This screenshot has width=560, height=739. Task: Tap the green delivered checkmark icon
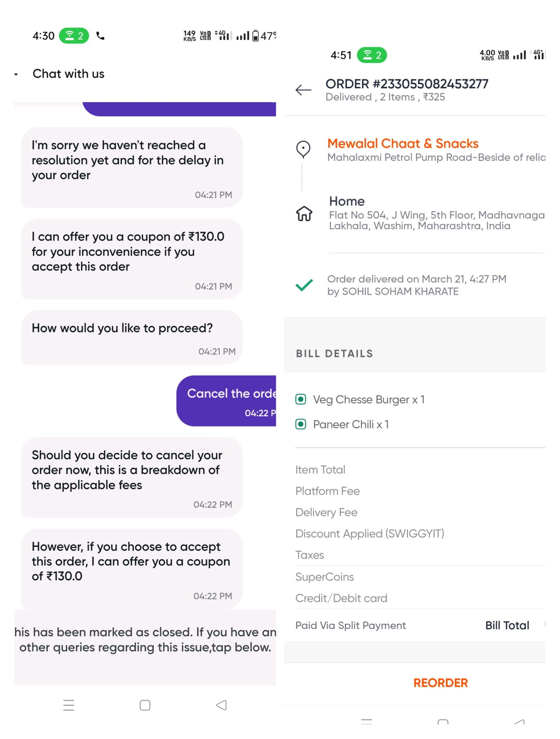point(304,285)
